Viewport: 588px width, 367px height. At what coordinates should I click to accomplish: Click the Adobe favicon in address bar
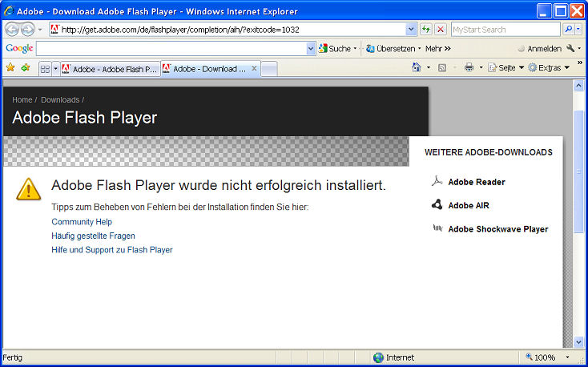coord(54,30)
